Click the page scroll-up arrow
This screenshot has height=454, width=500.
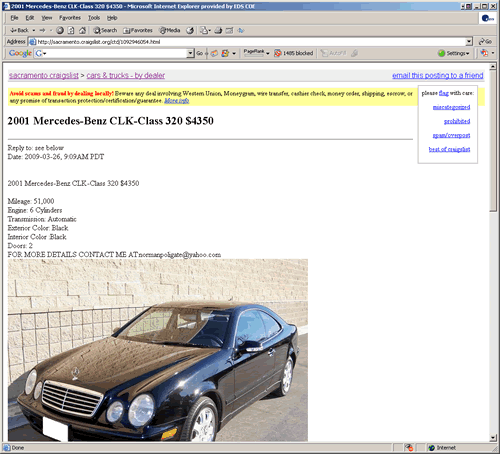click(x=493, y=67)
